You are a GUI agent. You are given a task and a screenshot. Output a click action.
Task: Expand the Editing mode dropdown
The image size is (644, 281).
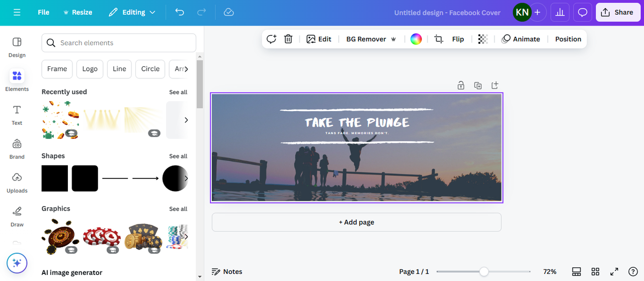click(132, 12)
